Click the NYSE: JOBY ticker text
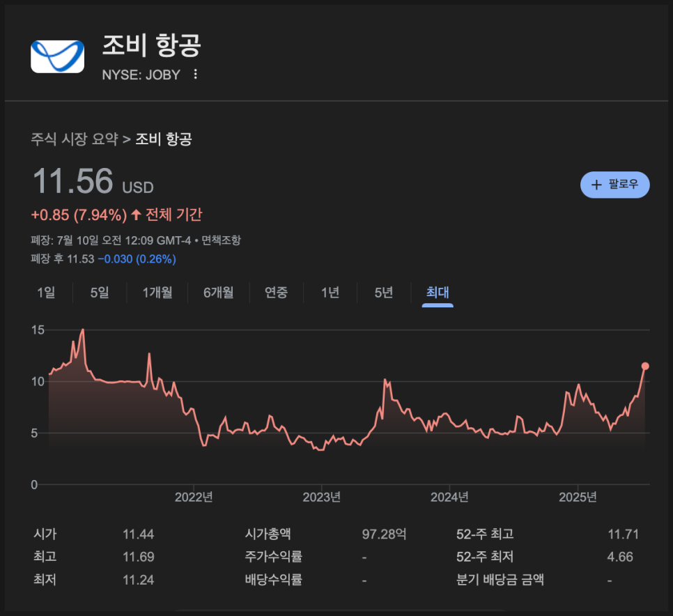 pos(141,75)
